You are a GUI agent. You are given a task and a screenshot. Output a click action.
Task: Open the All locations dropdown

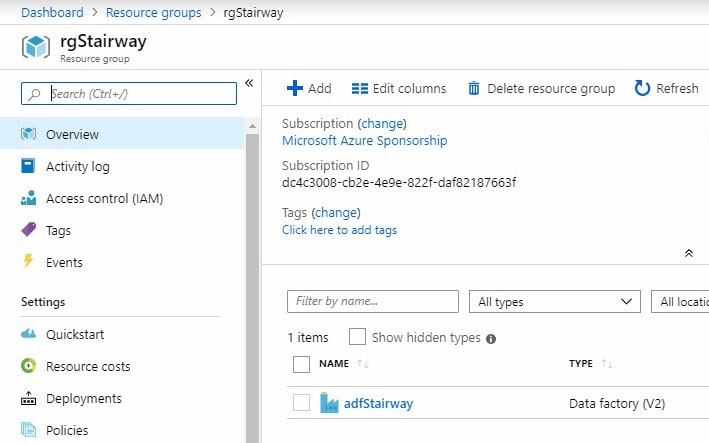(x=680, y=302)
